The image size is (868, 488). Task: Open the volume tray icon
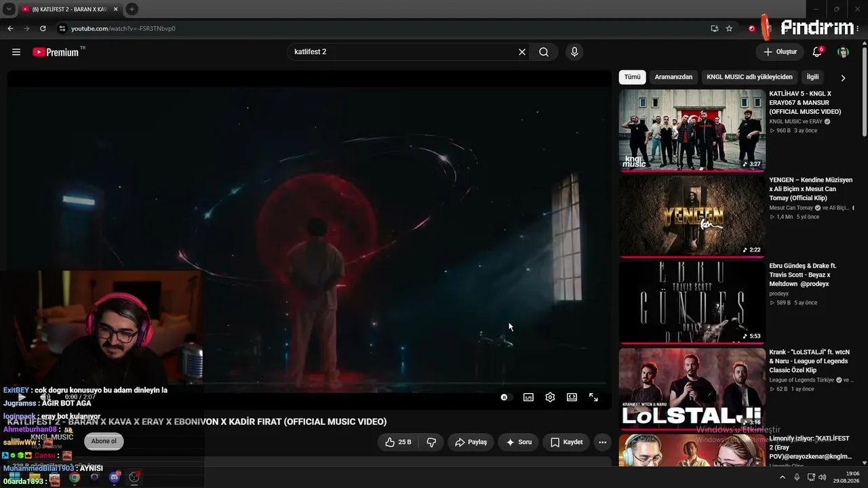coord(823,477)
